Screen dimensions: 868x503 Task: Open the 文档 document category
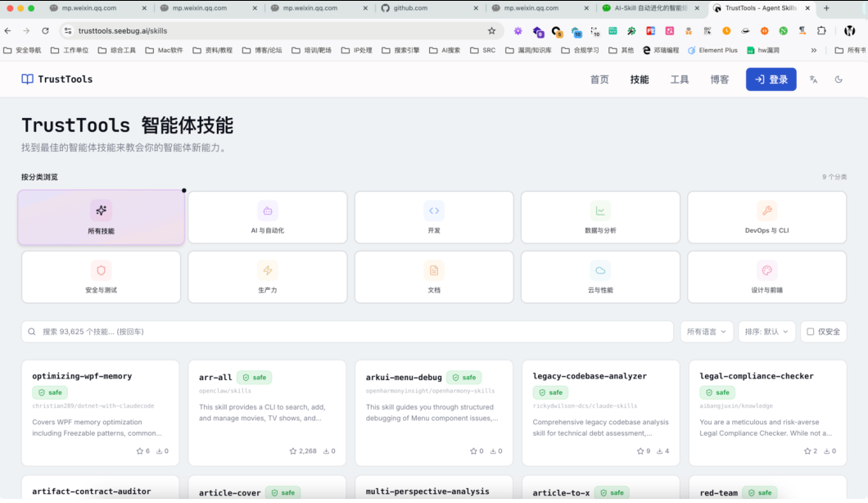pyautogui.click(x=434, y=277)
